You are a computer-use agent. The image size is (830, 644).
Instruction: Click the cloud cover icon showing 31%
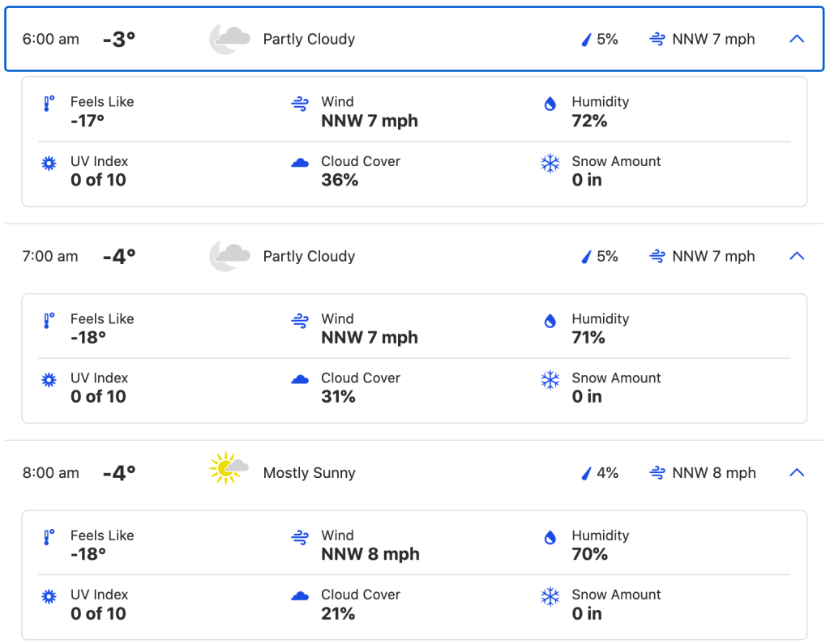(x=300, y=380)
